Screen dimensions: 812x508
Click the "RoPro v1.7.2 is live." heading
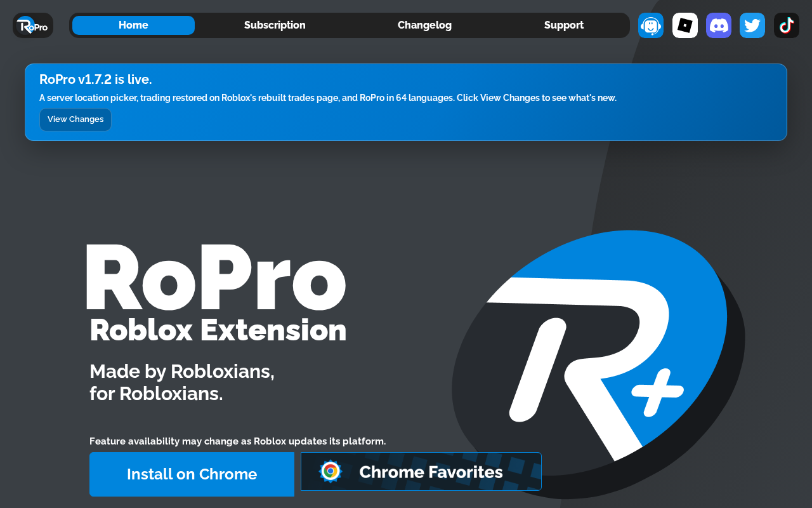(96, 79)
